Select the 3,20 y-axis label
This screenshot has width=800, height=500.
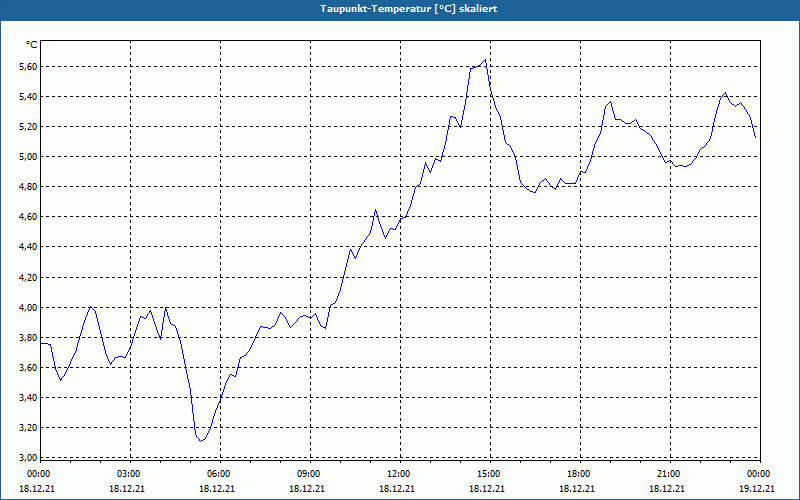point(29,428)
